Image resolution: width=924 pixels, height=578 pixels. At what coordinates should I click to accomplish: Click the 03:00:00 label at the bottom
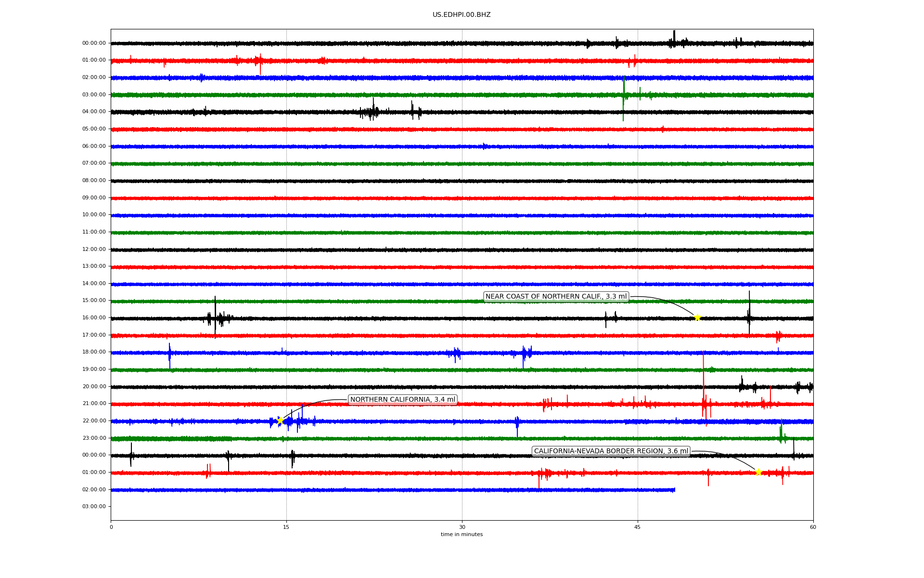94,506
